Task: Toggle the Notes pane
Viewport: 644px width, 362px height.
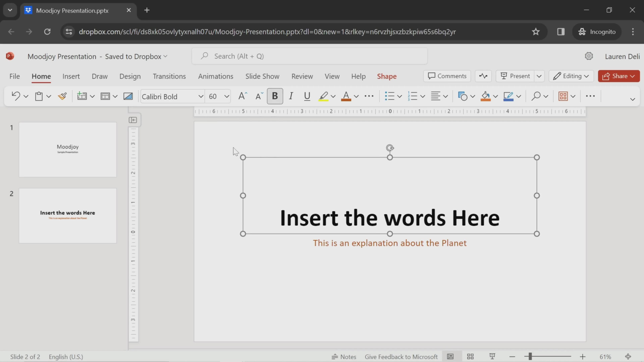Action: click(344, 356)
